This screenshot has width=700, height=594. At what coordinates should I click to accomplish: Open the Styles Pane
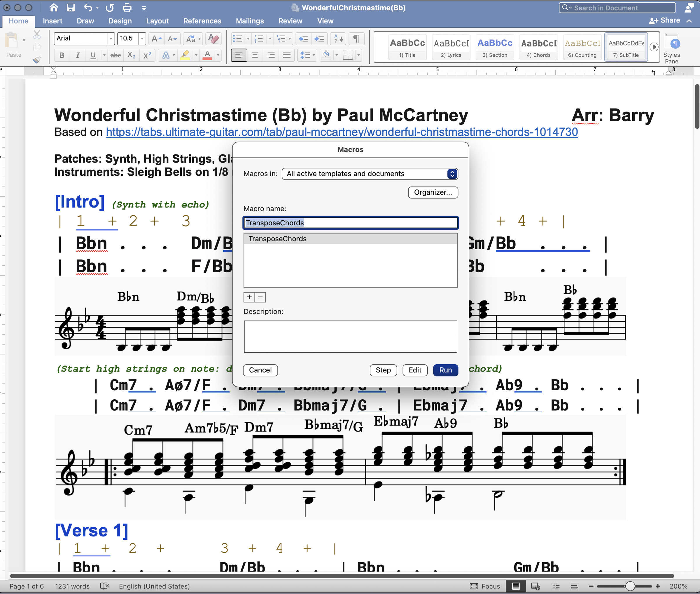672,47
